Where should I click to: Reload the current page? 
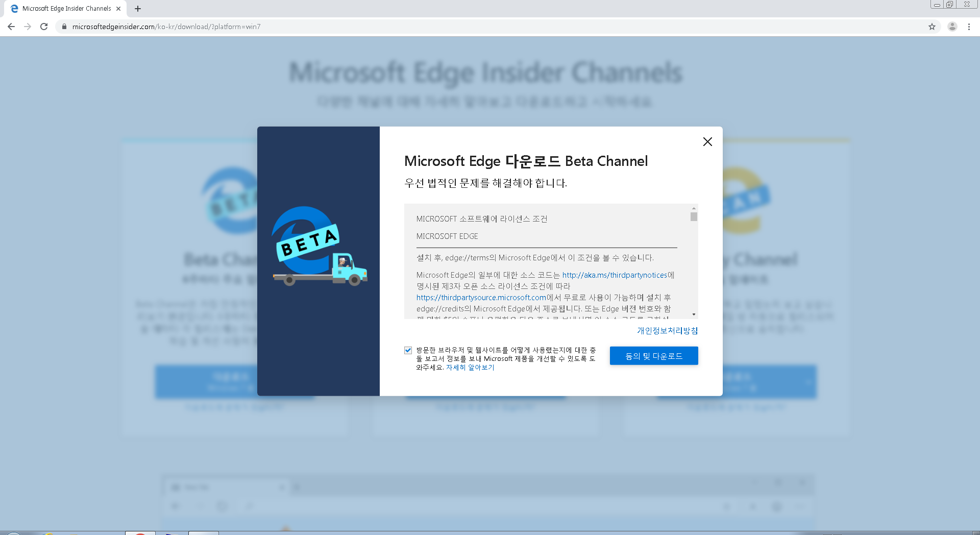click(x=44, y=27)
